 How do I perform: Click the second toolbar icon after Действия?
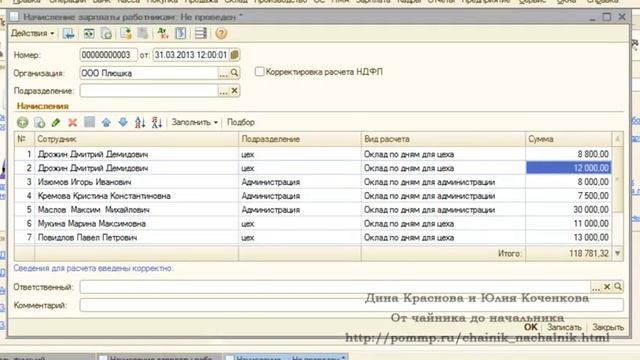pyautogui.click(x=89, y=33)
